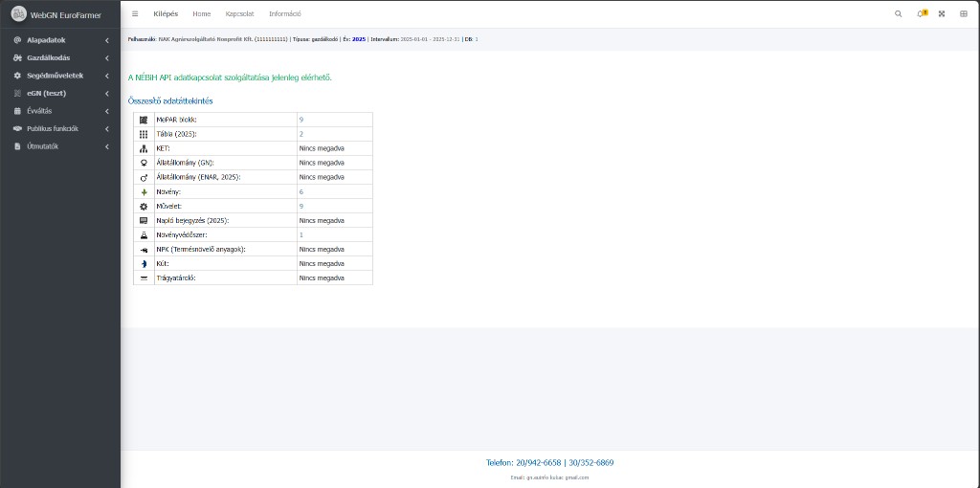This screenshot has width=980, height=488.
Task: Expand Gazdálkodás via its chevron arrow
Action: coord(107,58)
